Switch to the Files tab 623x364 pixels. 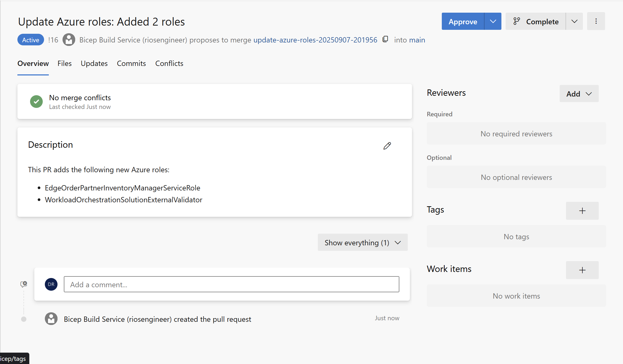coord(65,64)
